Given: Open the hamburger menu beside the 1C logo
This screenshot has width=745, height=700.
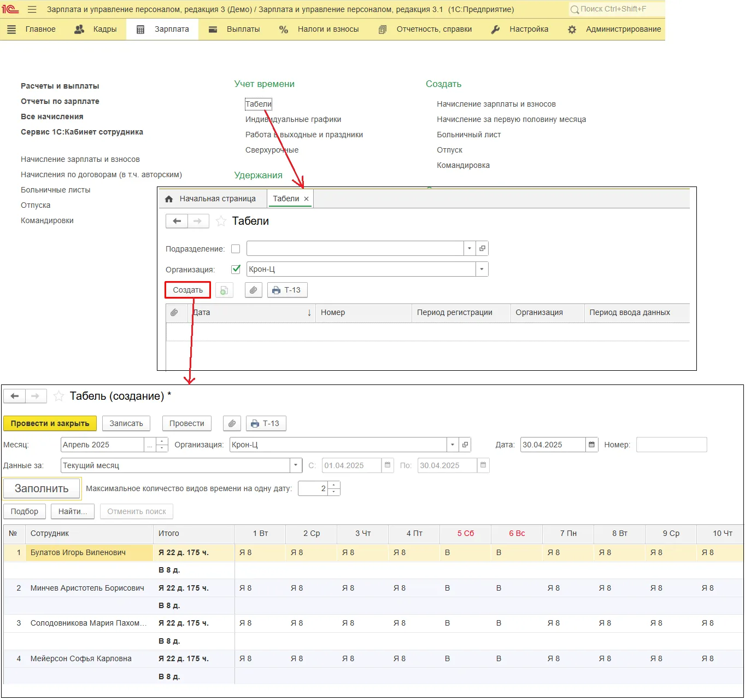Looking at the screenshot, I should pos(32,9).
